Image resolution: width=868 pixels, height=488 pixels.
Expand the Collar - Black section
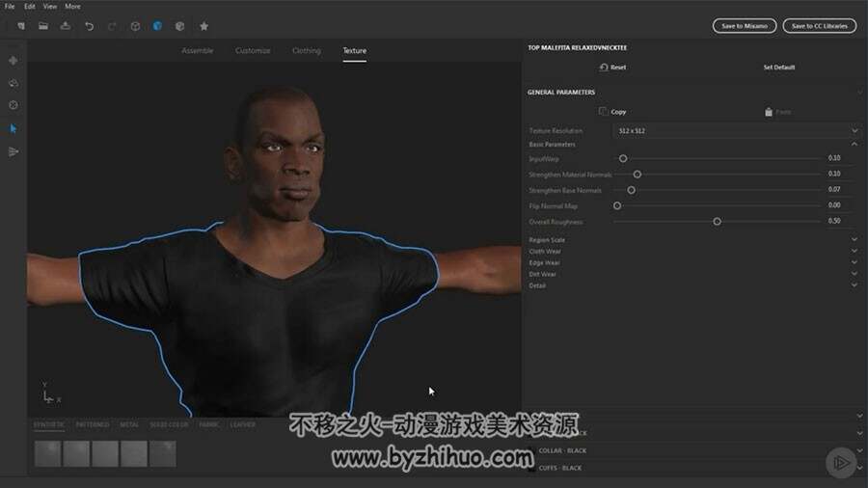(859, 450)
